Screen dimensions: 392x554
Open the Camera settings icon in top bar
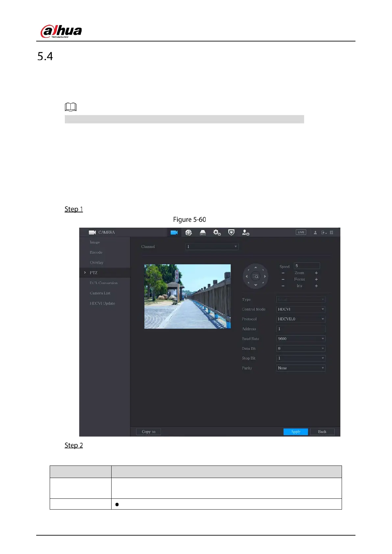(x=174, y=233)
